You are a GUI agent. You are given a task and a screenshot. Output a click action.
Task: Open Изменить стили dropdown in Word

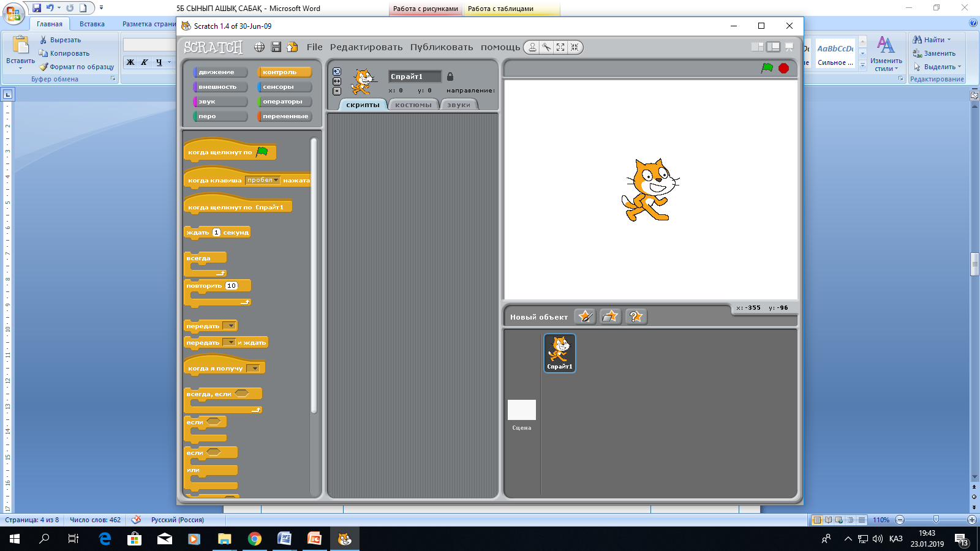coord(886,54)
